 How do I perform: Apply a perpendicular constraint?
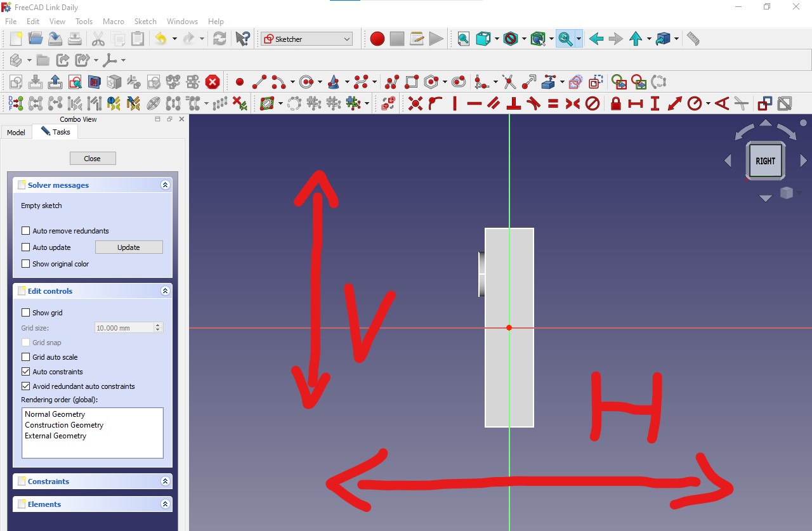point(515,103)
